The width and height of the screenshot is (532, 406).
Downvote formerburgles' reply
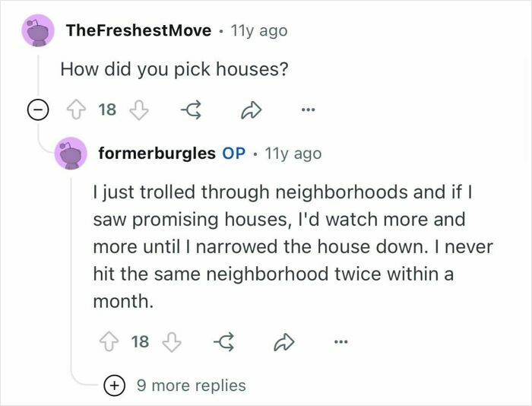(173, 342)
